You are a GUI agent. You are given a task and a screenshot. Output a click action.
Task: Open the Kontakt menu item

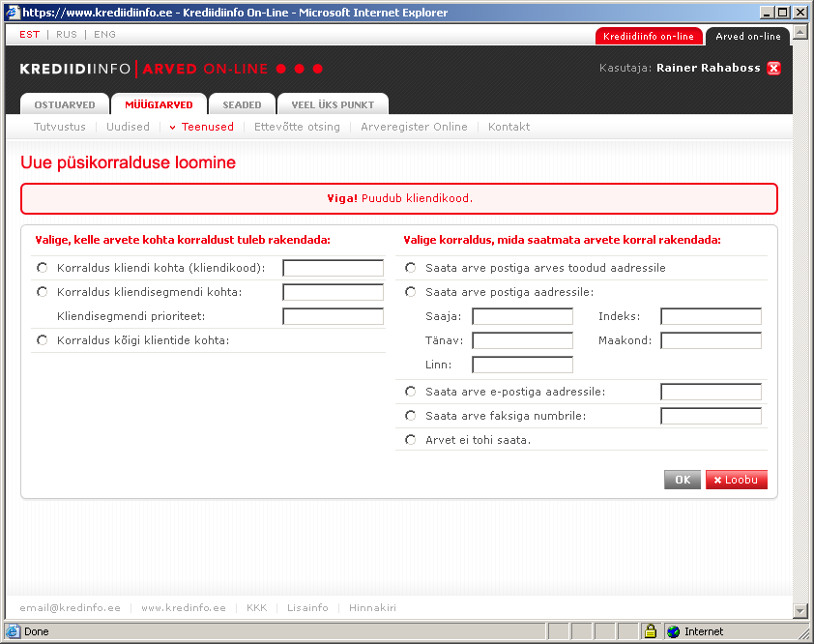click(x=509, y=127)
